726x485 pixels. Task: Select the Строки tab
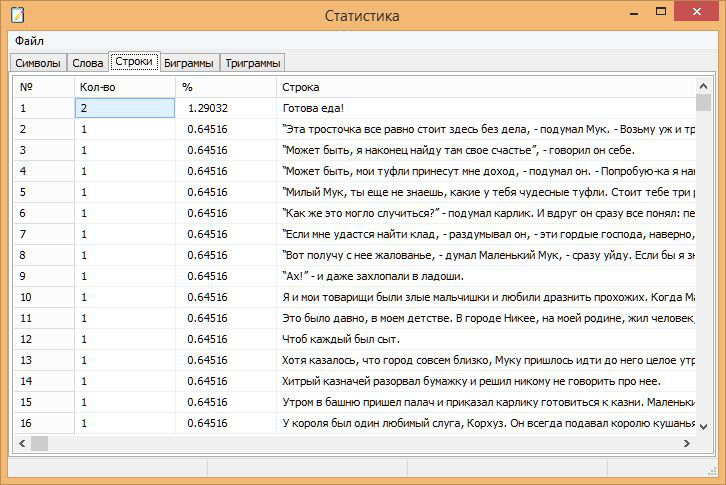134,62
